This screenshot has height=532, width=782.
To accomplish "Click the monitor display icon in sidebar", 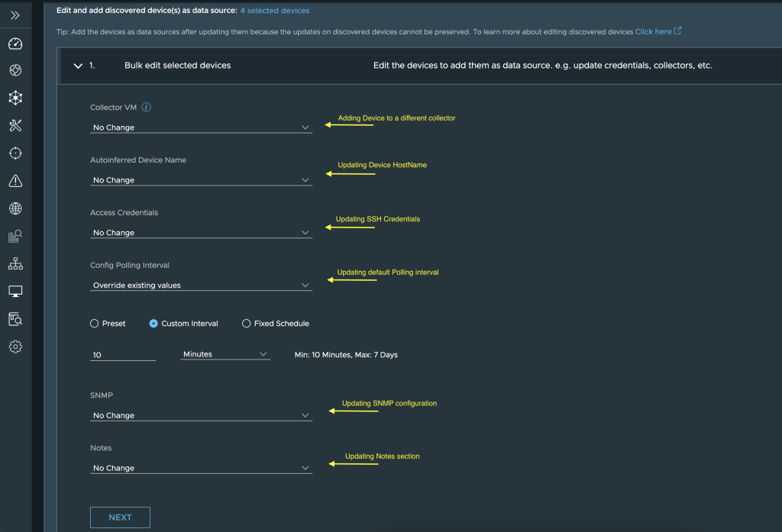I will point(15,291).
